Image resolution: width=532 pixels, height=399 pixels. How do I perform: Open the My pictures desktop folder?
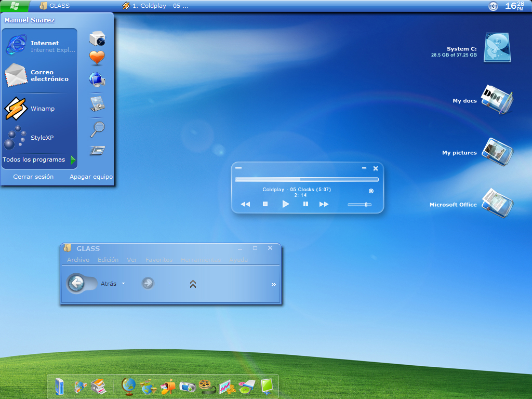[x=497, y=152]
